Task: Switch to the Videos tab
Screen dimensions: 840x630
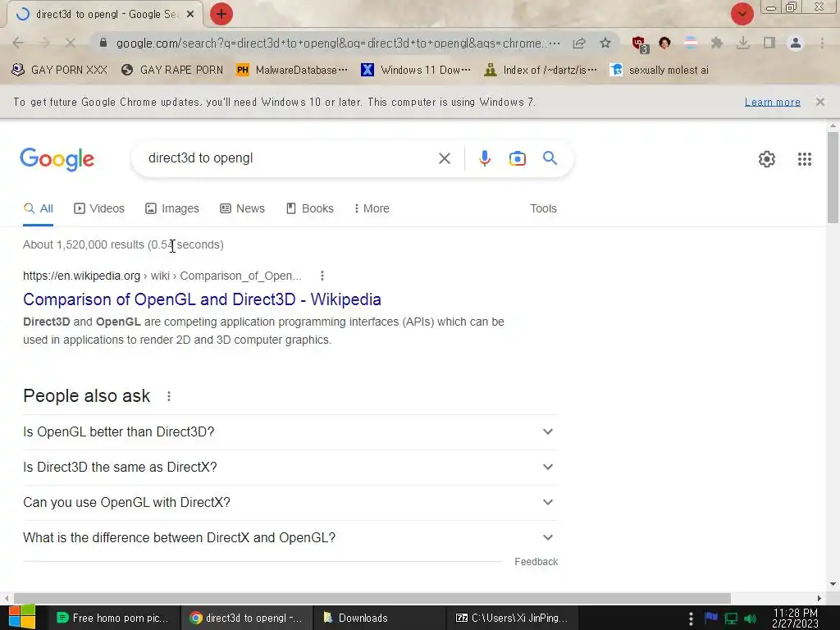Action: (x=99, y=208)
